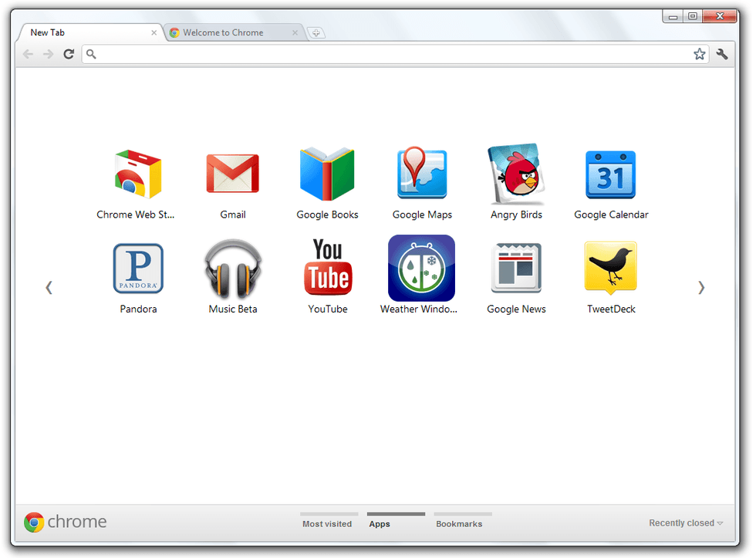Open Google Books app
Screen dimensions: 756x558
pyautogui.click(x=327, y=174)
